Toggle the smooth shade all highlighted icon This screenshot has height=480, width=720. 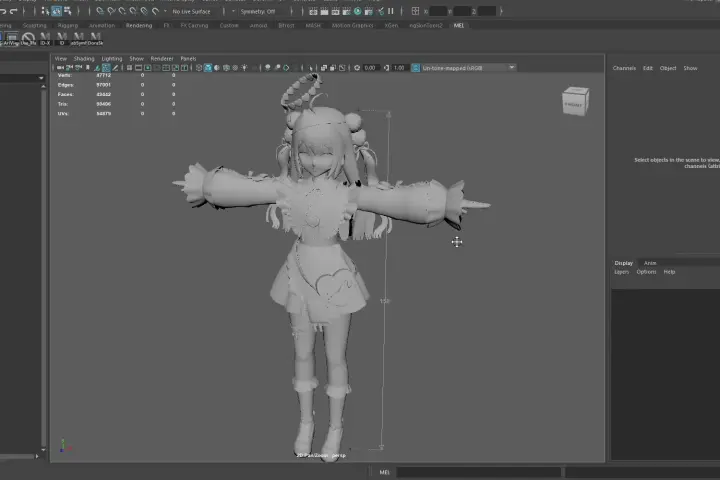[208, 68]
